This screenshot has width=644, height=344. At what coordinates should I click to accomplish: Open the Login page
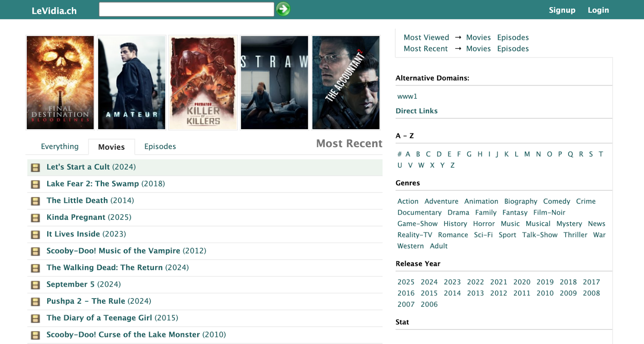pyautogui.click(x=598, y=10)
